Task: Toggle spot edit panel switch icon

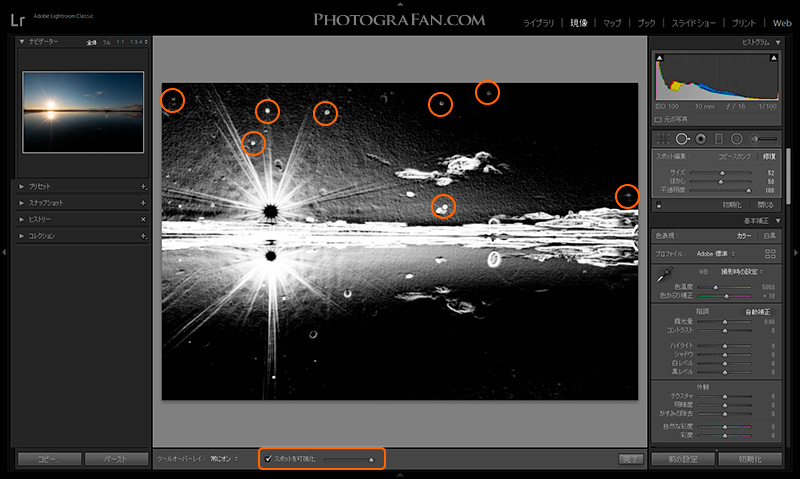Action: 659,205
